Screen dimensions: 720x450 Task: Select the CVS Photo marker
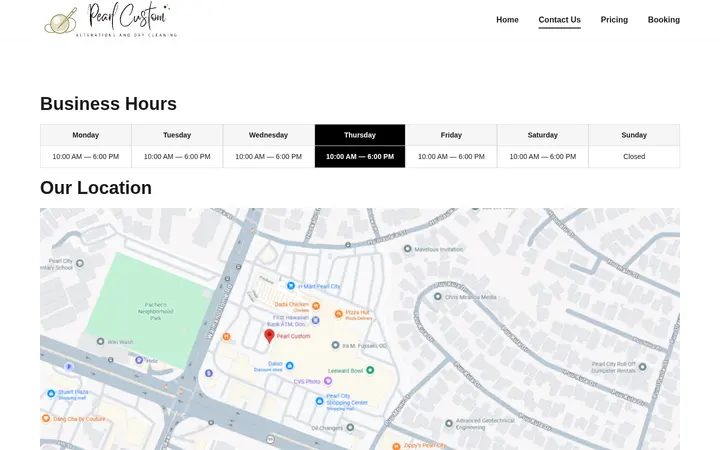pyautogui.click(x=328, y=381)
